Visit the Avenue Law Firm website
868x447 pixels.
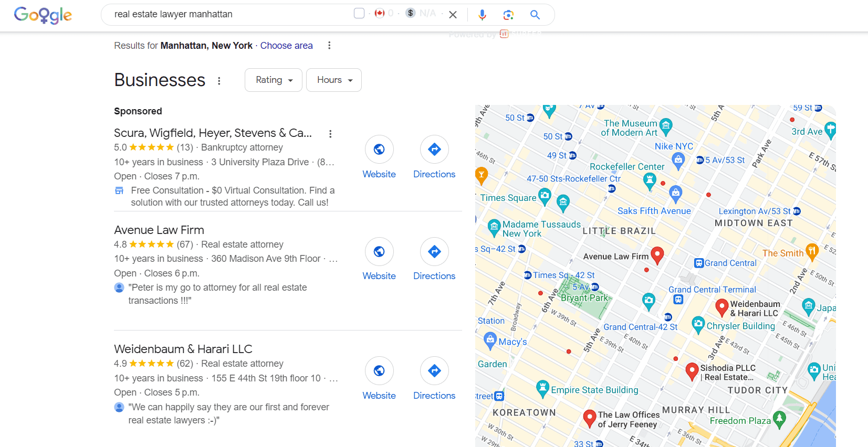(379, 252)
